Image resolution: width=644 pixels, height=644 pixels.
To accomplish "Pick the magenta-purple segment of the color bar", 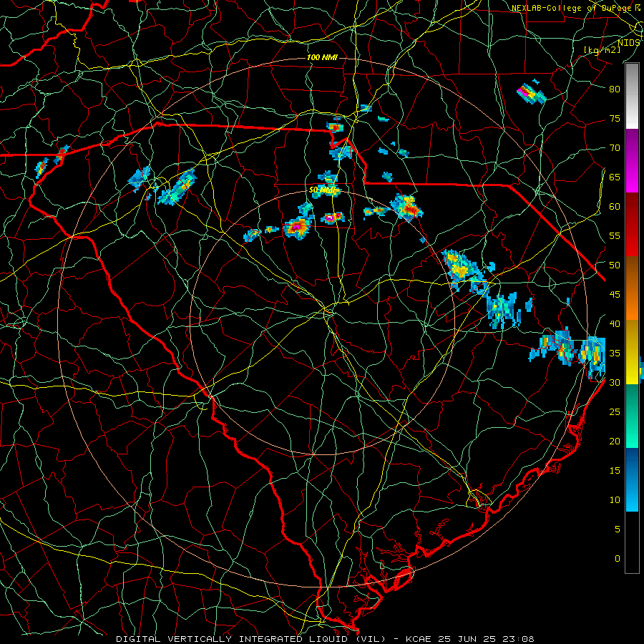I will (632, 160).
